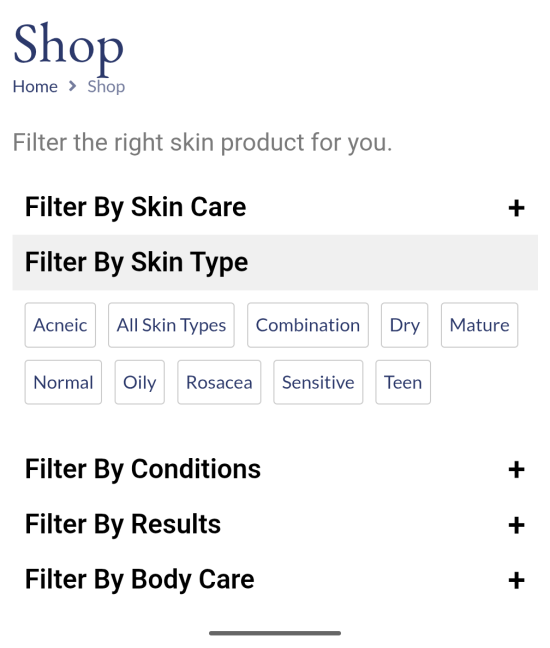Image resolution: width=550 pixels, height=648 pixels.
Task: Tap the home indicator bar at bottom
Action: coord(275,633)
